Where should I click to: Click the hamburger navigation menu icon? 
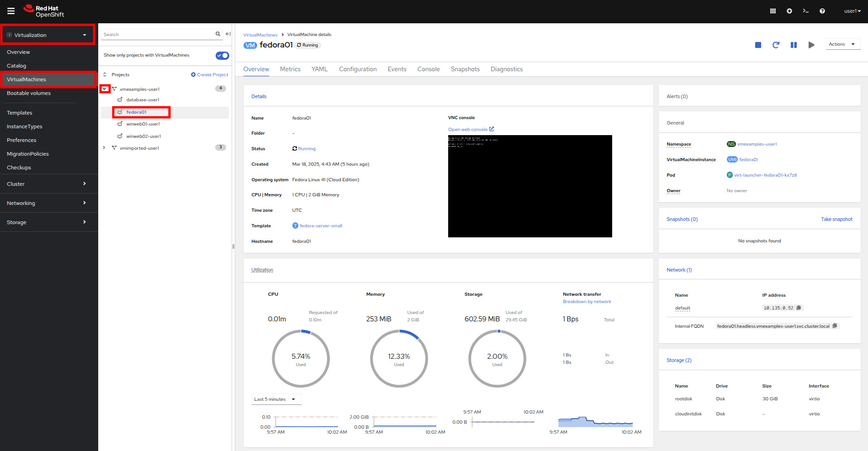11,11
